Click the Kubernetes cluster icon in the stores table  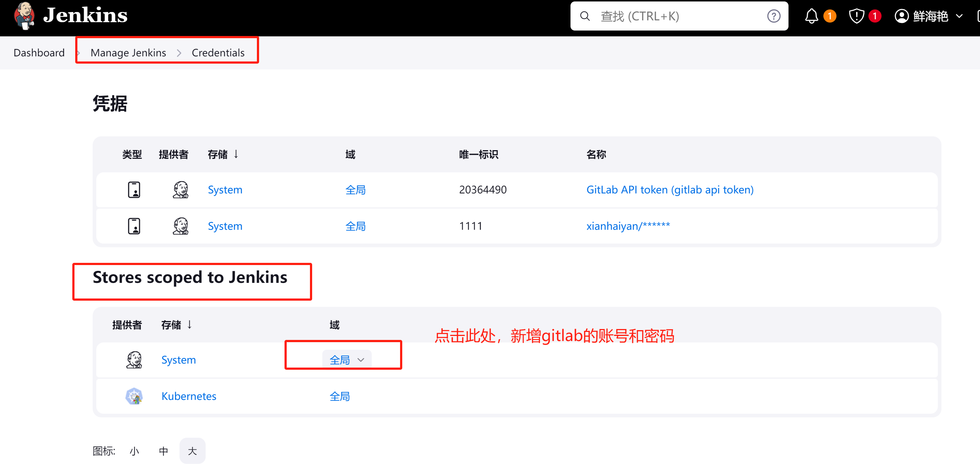click(134, 396)
